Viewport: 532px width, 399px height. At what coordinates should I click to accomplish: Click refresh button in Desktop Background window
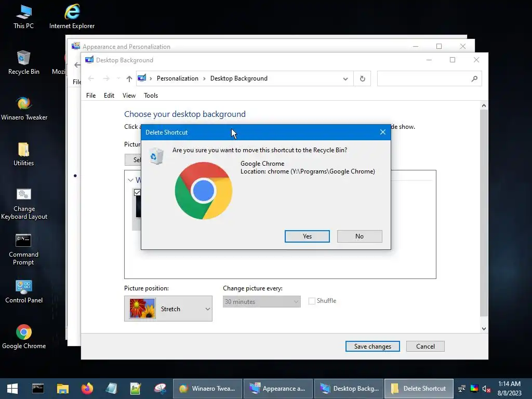[362, 79]
